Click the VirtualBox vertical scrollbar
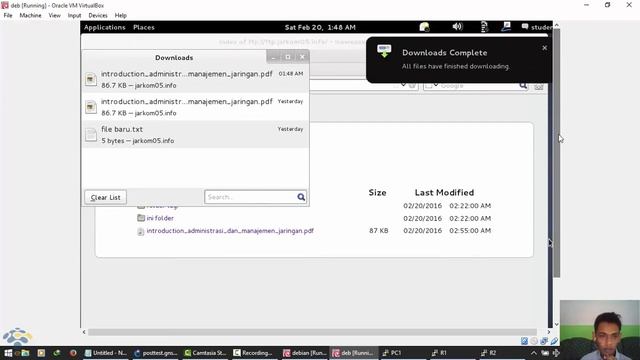Screen dimensions: 640x360 556,153
